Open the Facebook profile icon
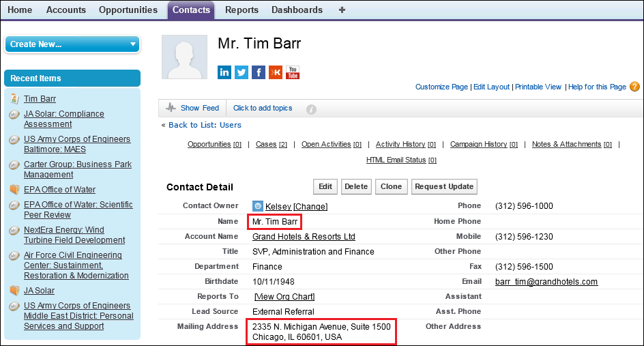Viewport: 644px width, 346px height. pos(259,72)
